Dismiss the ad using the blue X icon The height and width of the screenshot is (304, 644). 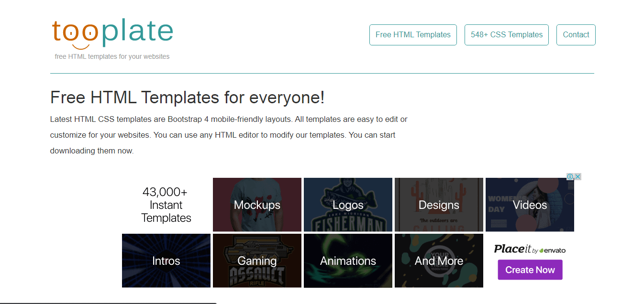click(578, 176)
